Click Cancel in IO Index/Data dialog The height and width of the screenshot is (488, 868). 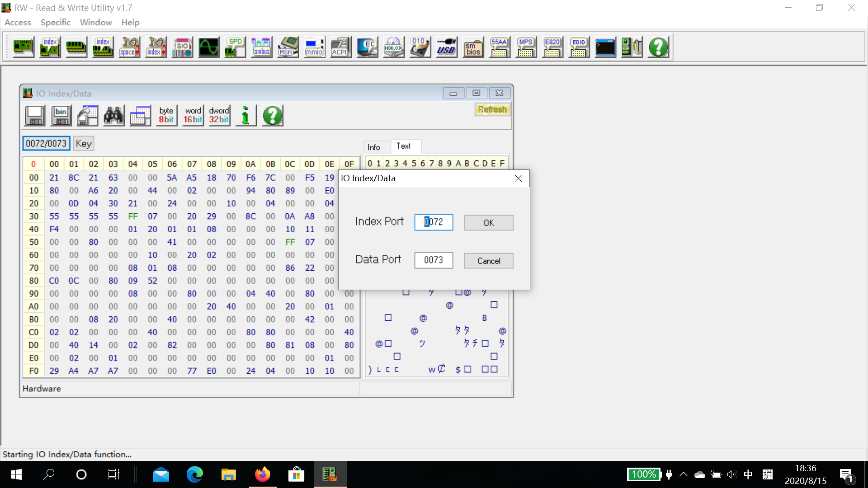point(489,261)
